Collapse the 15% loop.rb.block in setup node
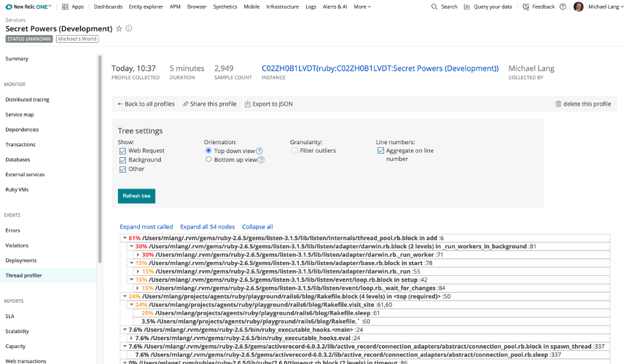Screen dimensions: 626x364 [x=131, y=280]
